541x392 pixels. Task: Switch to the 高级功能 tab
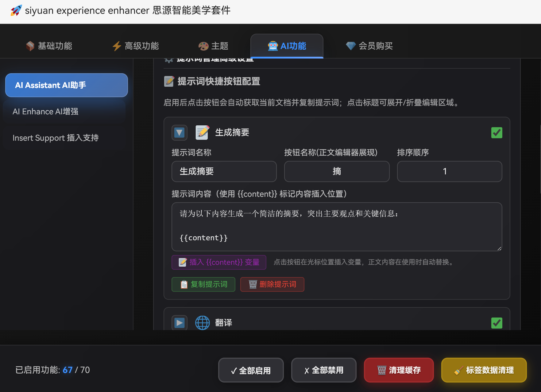pos(136,46)
